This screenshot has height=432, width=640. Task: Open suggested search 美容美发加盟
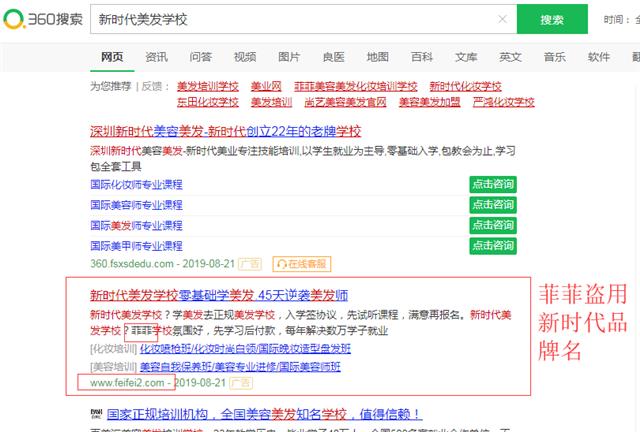tap(429, 102)
